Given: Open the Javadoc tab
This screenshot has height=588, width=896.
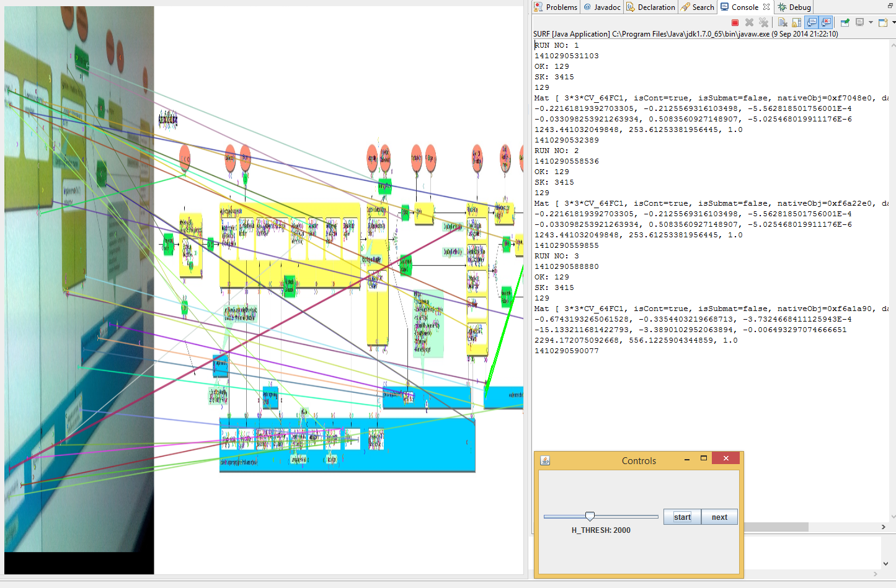Looking at the screenshot, I should [601, 7].
